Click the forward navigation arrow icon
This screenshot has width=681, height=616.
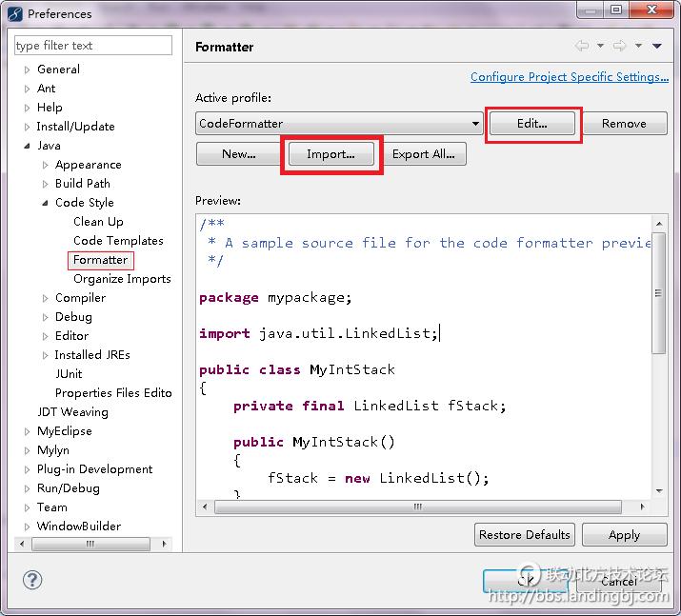click(619, 46)
